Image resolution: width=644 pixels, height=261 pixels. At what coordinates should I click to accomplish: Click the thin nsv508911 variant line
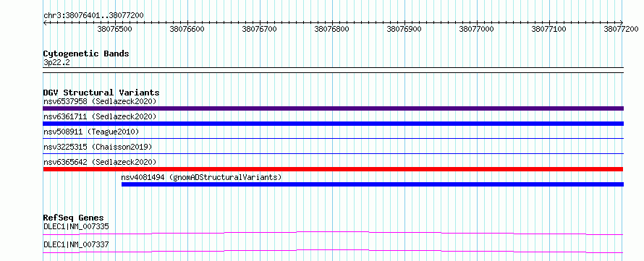point(333,139)
